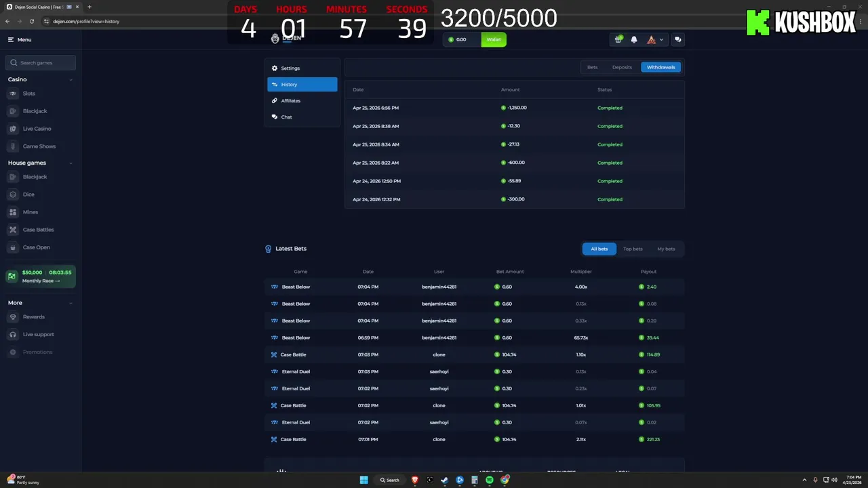The height and width of the screenshot is (488, 868).
Task: Click Completed status for Apr 24 12:32 PM
Action: coord(610,199)
